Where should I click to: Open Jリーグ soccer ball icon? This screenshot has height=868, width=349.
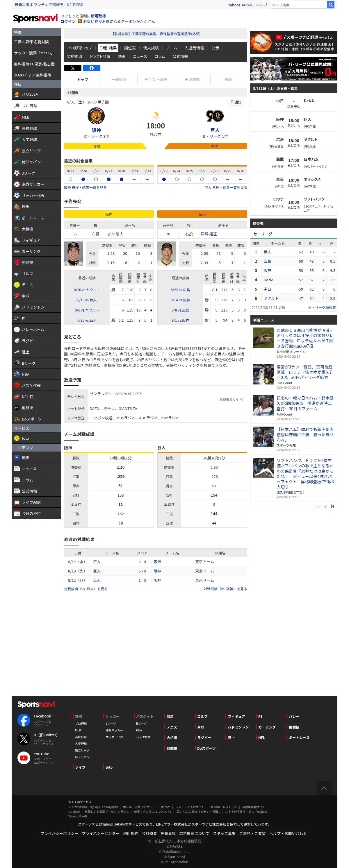pos(17,173)
